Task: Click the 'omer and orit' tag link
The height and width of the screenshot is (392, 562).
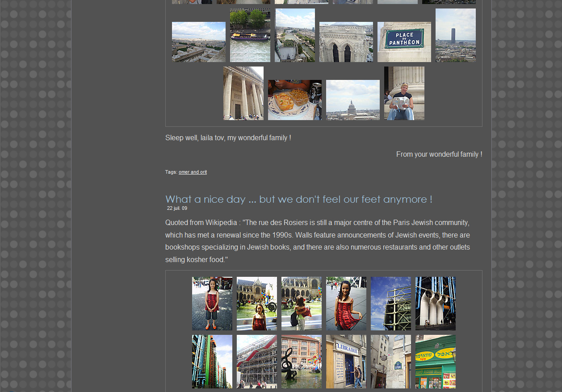Action: [x=193, y=172]
